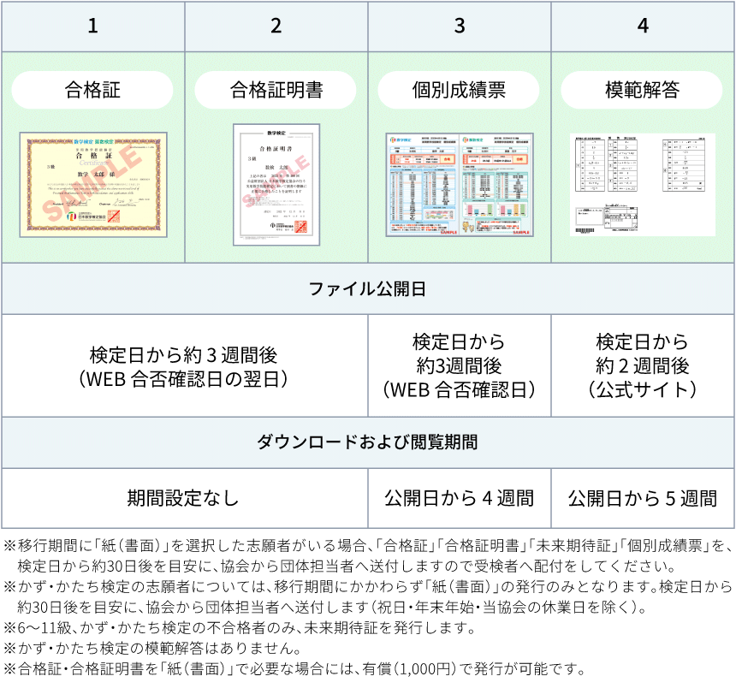Image resolution: width=736 pixels, height=700 pixels.
Task: Click the footnote about the 1,000円 paper issuance fee
Action: (298, 668)
